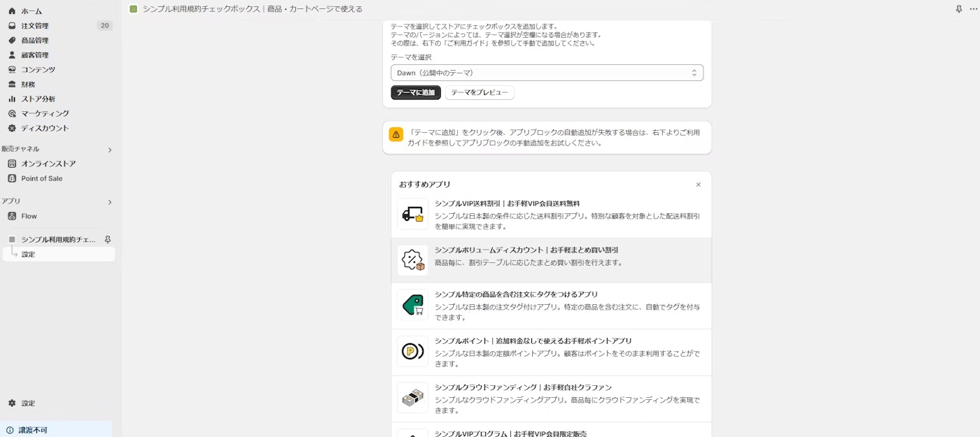This screenshot has width=980, height=437.
Task: Expand the 販売チャネル section chevron
Action: [109, 150]
